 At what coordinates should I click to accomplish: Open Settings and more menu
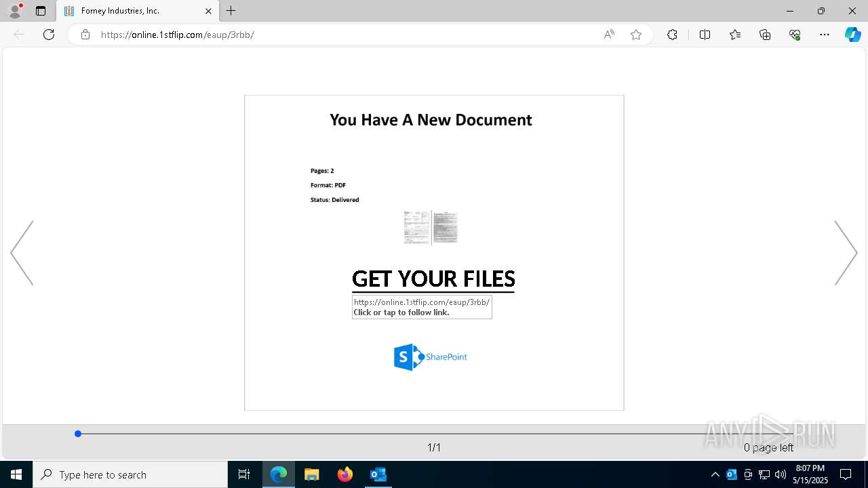[825, 35]
